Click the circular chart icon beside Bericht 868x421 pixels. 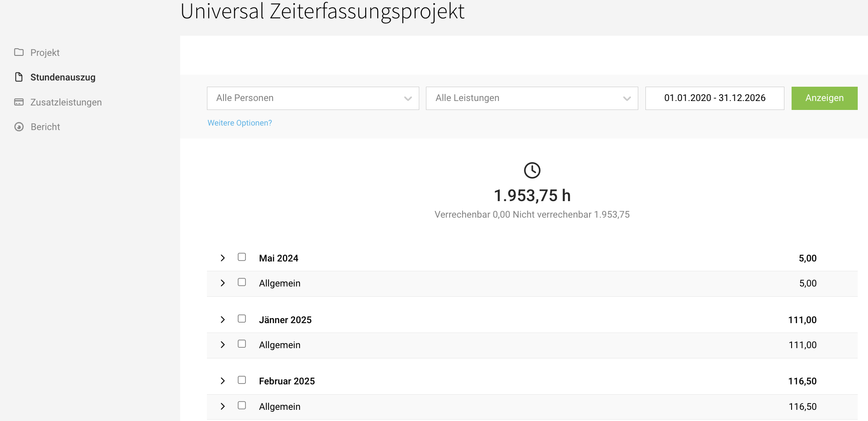click(x=19, y=127)
